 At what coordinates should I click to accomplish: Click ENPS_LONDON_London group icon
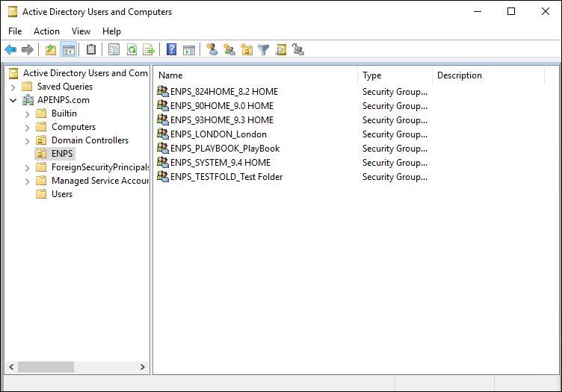[x=163, y=134]
